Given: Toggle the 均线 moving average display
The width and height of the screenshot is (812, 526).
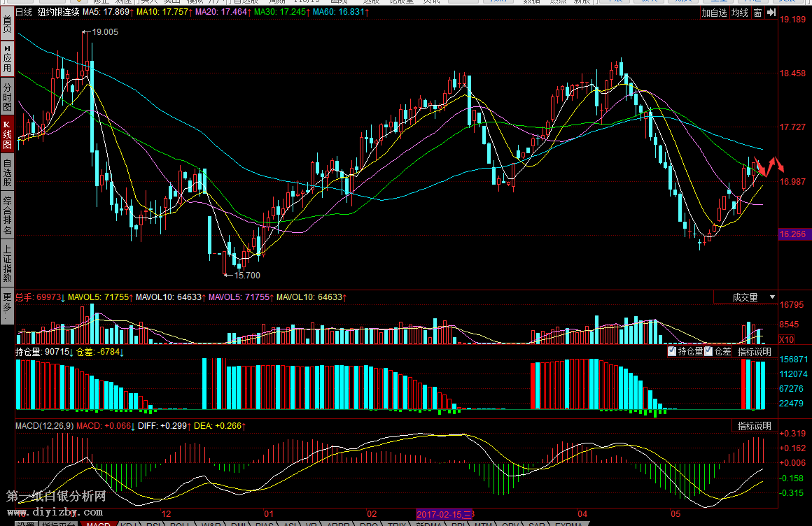Looking at the screenshot, I should pyautogui.click(x=739, y=13).
